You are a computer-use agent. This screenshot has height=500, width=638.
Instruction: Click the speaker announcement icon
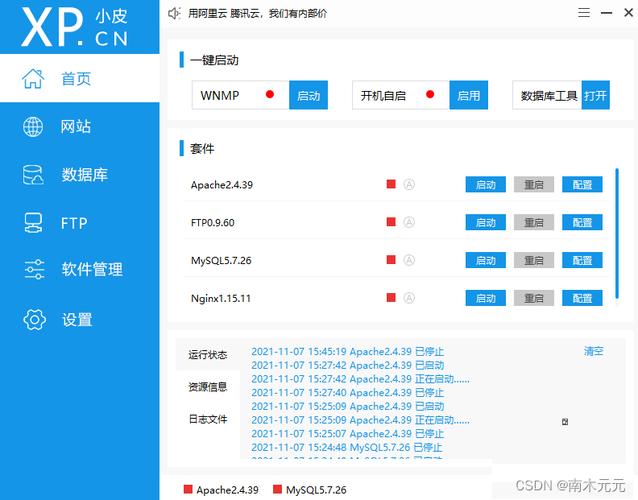point(174,13)
